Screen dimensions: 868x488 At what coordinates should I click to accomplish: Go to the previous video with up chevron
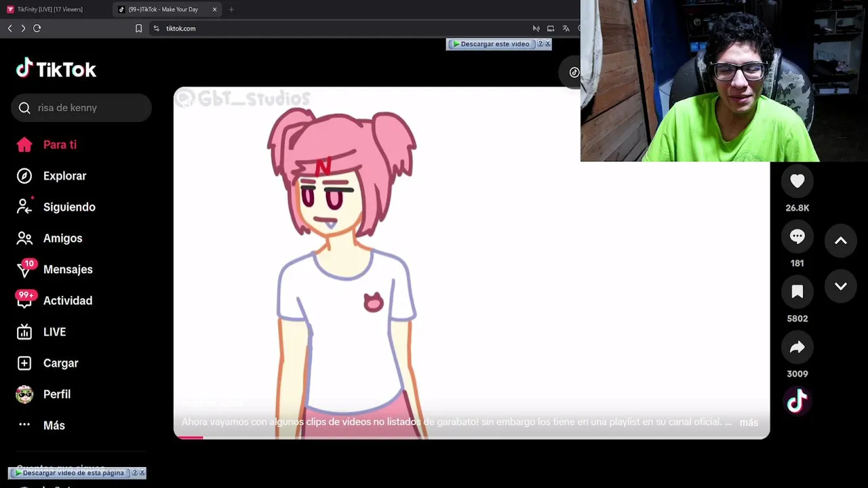tap(841, 241)
